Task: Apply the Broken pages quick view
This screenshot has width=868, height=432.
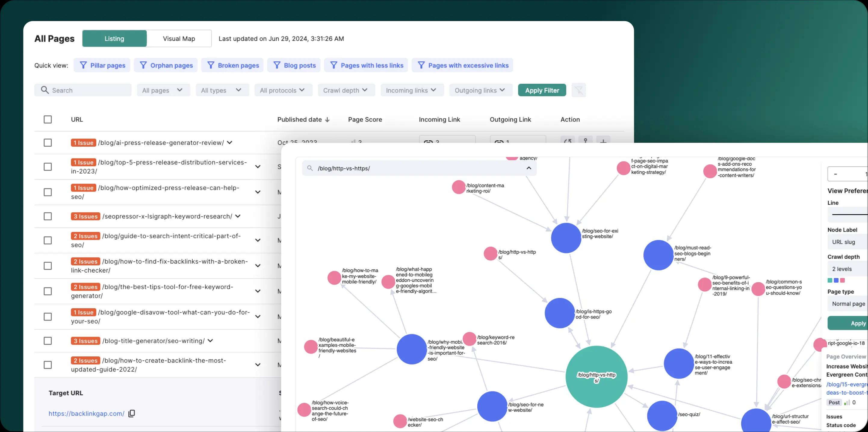Action: pos(233,65)
